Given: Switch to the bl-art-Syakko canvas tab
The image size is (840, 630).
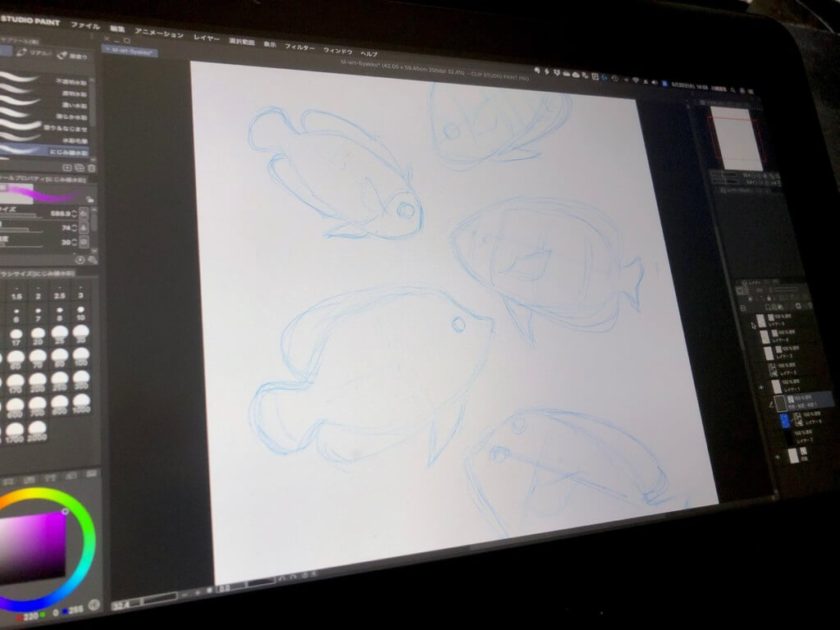Looking at the screenshot, I should pos(130,51).
